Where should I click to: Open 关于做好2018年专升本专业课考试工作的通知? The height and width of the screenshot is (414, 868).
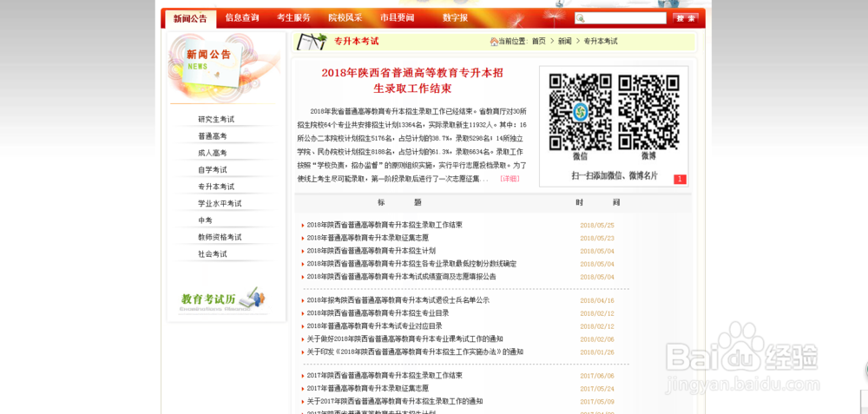click(x=404, y=339)
